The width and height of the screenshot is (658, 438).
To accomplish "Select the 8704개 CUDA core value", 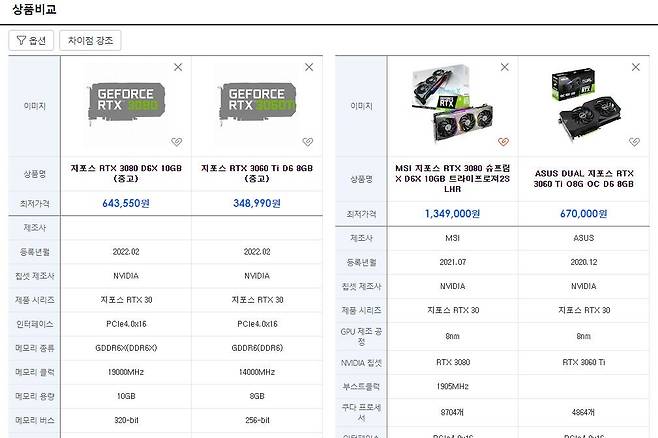I will tap(452, 412).
